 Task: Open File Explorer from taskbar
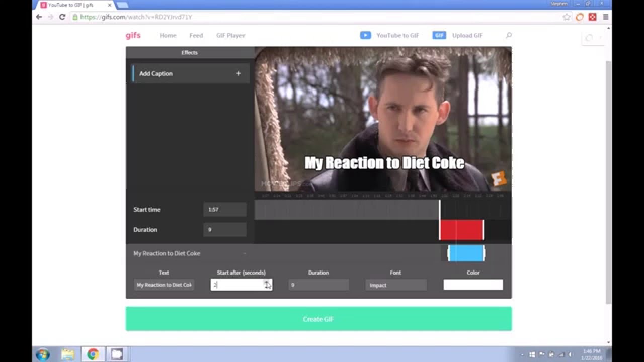tap(68, 354)
